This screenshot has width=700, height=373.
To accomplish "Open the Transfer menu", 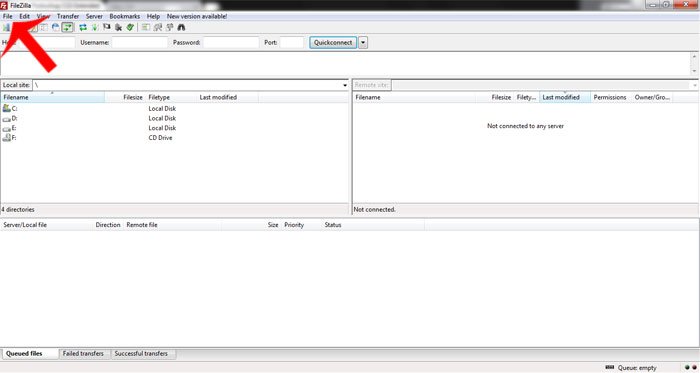I will (x=68, y=16).
